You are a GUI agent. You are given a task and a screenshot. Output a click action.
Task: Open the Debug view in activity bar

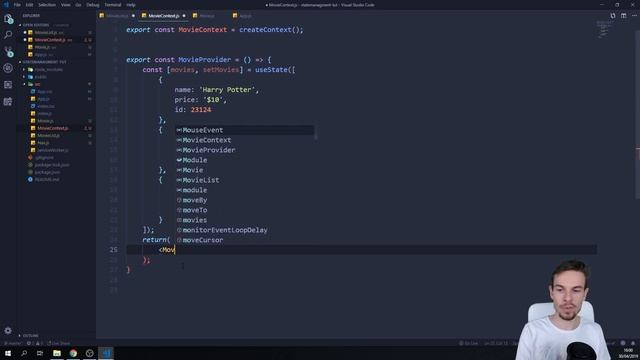point(8,68)
